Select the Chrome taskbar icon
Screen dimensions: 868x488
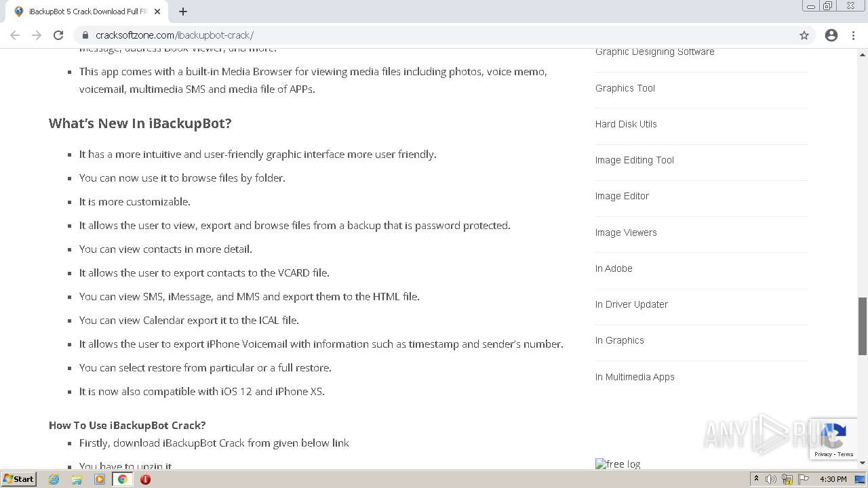pyautogui.click(x=123, y=479)
